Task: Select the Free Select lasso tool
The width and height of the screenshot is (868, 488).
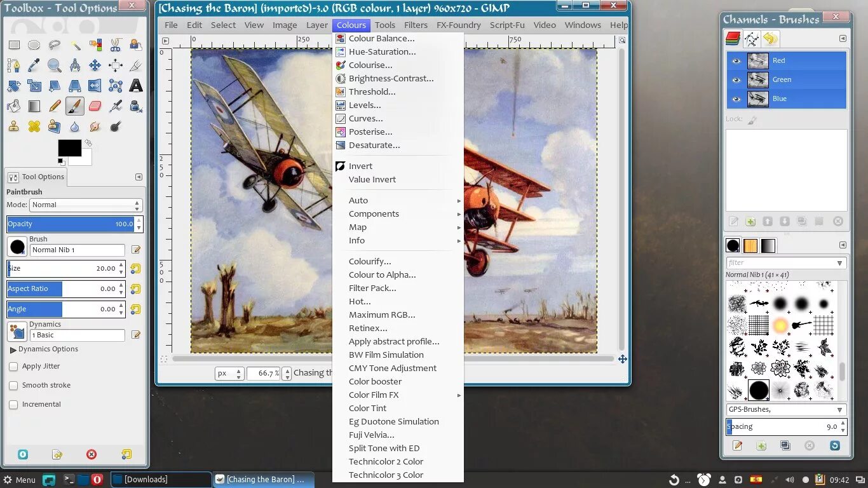Action: click(x=55, y=45)
